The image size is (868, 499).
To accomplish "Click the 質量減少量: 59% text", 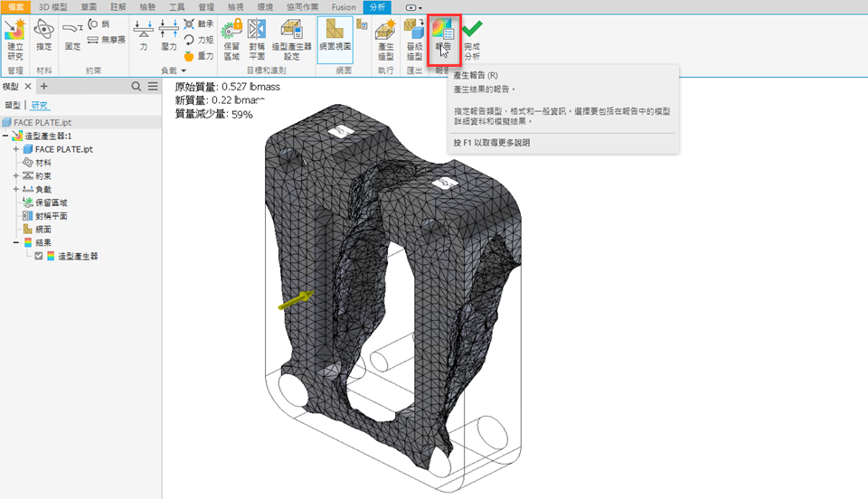I will click(x=213, y=115).
